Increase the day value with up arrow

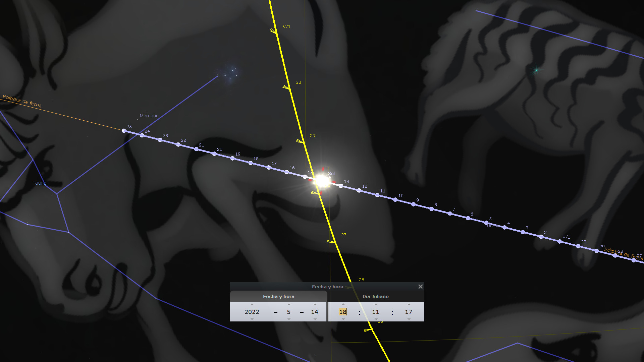315,304
